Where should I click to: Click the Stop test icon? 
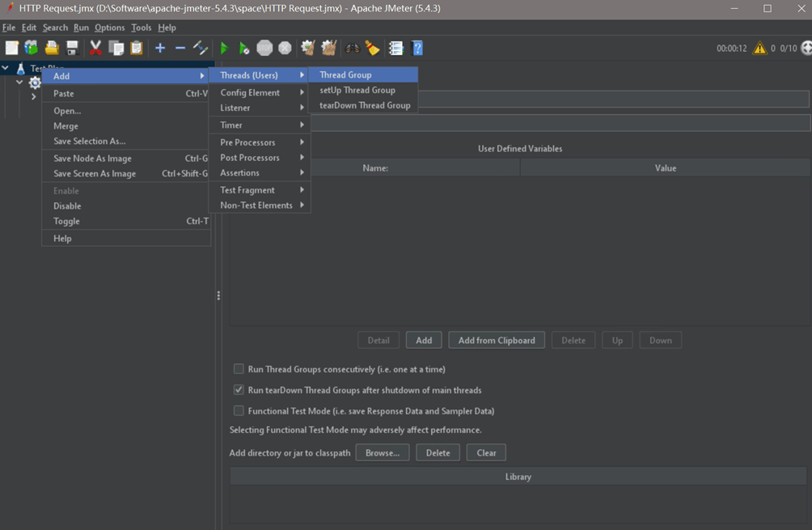264,49
